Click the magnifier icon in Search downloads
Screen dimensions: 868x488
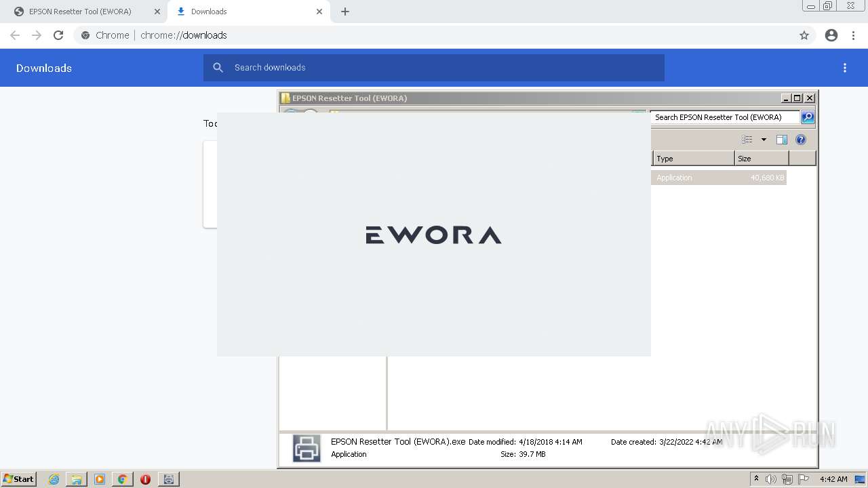point(218,68)
